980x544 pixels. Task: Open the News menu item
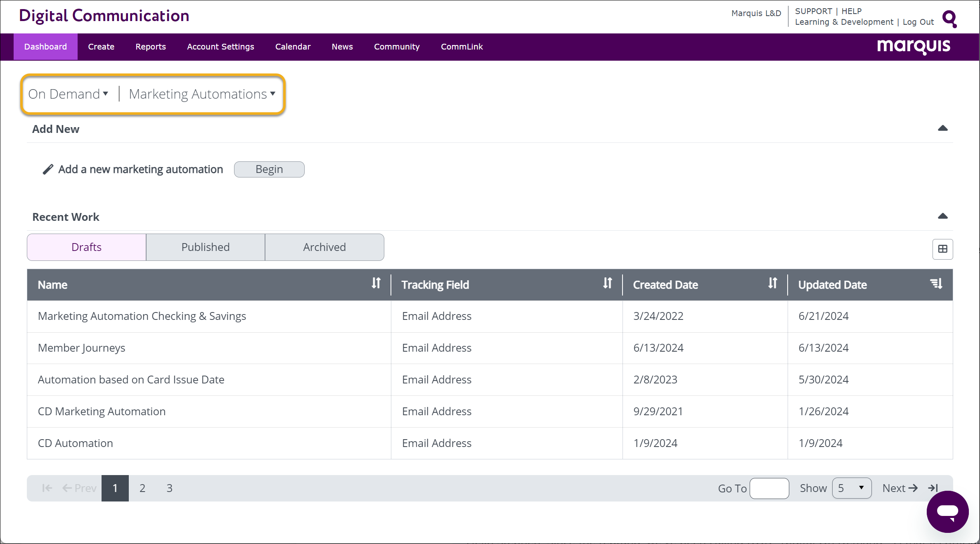342,47
